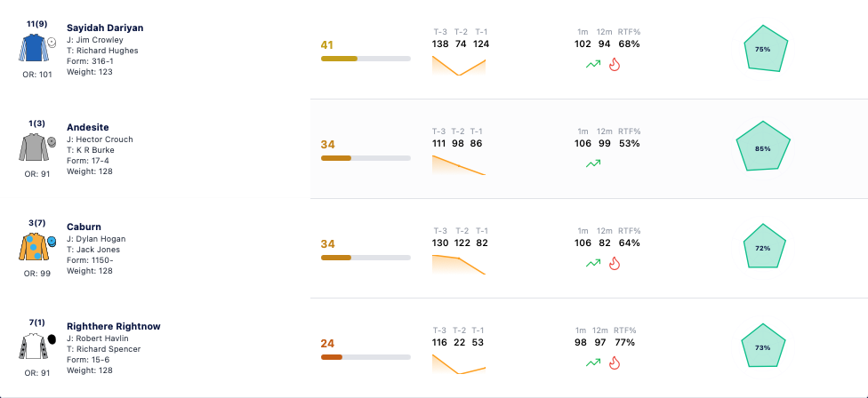Click Righthere Rightnow's score bar showing 24

click(x=366, y=356)
